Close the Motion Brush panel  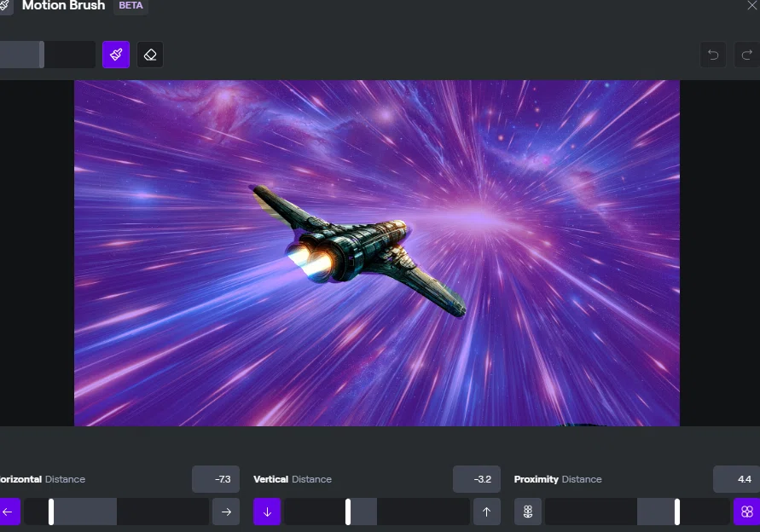[751, 5]
